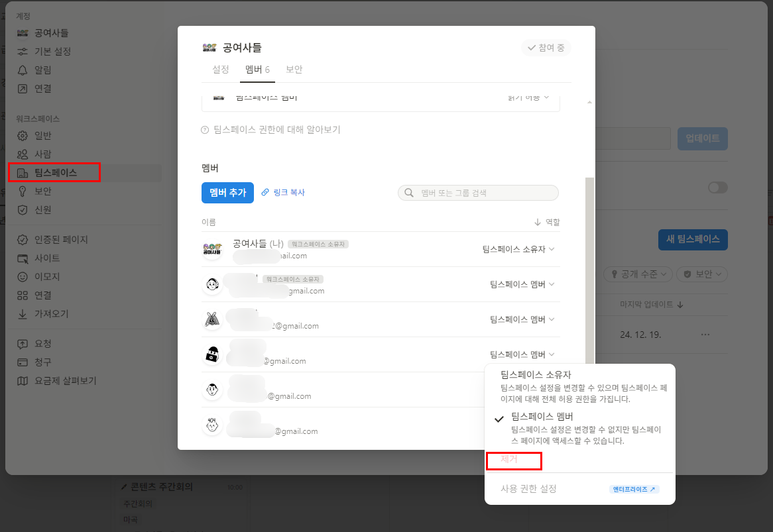The width and height of the screenshot is (773, 532).
Task: Click the 보안 key icon in sidebar
Action: pyautogui.click(x=22, y=191)
